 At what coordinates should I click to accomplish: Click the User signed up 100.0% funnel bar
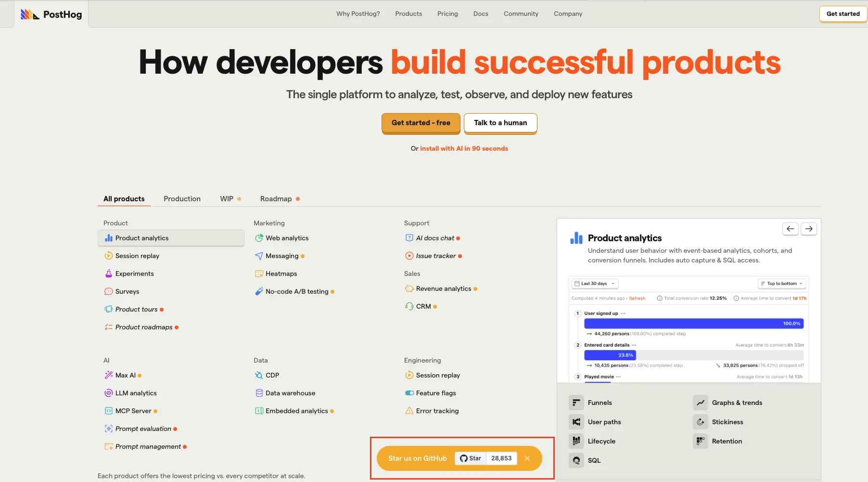[x=694, y=324]
